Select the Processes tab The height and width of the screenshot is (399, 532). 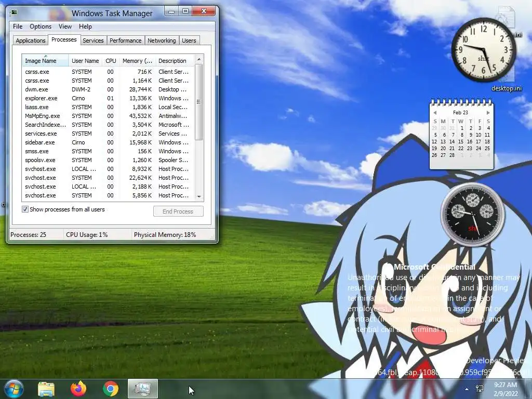(x=64, y=39)
